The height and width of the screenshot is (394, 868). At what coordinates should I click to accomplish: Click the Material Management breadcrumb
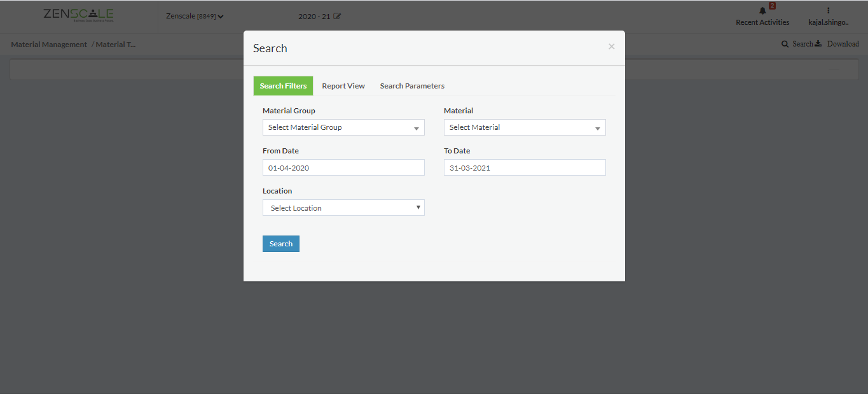[x=49, y=45]
